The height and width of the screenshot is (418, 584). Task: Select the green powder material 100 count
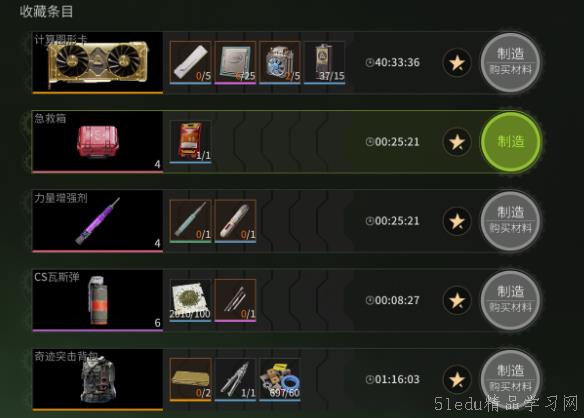tap(191, 300)
